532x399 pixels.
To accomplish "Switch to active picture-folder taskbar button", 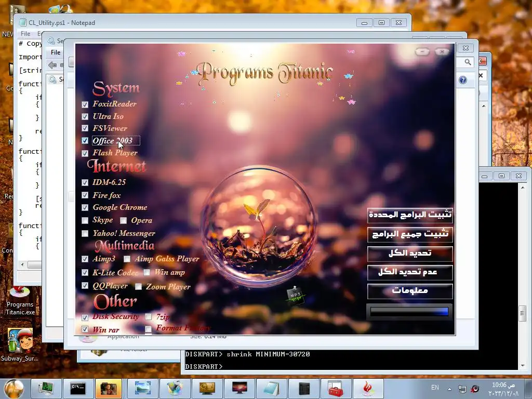I will (109, 389).
